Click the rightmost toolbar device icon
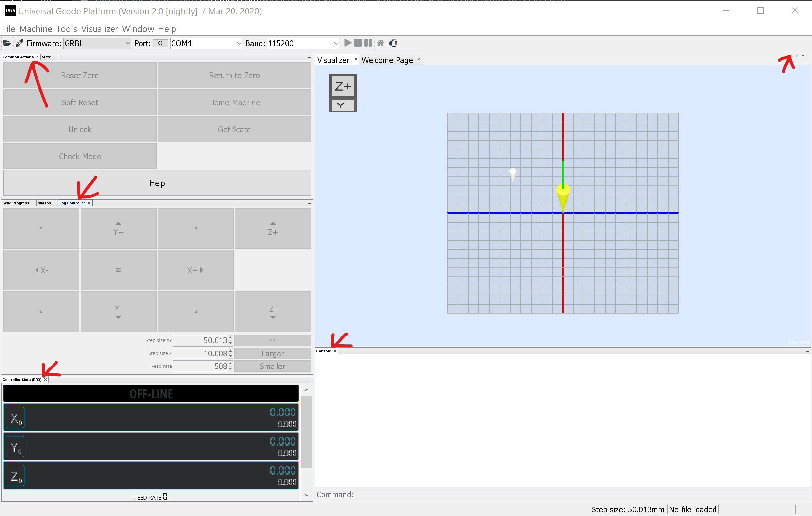Viewport: 812px width, 516px height. click(x=393, y=43)
